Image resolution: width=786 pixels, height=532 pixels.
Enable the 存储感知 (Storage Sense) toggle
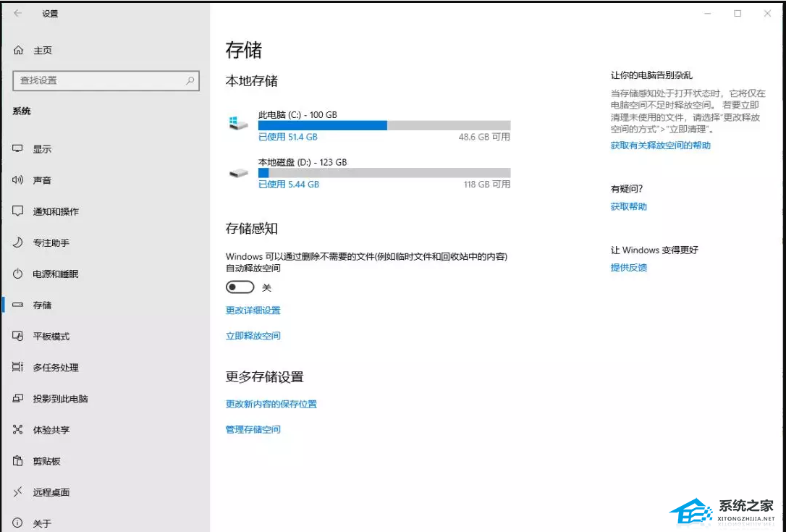240,287
